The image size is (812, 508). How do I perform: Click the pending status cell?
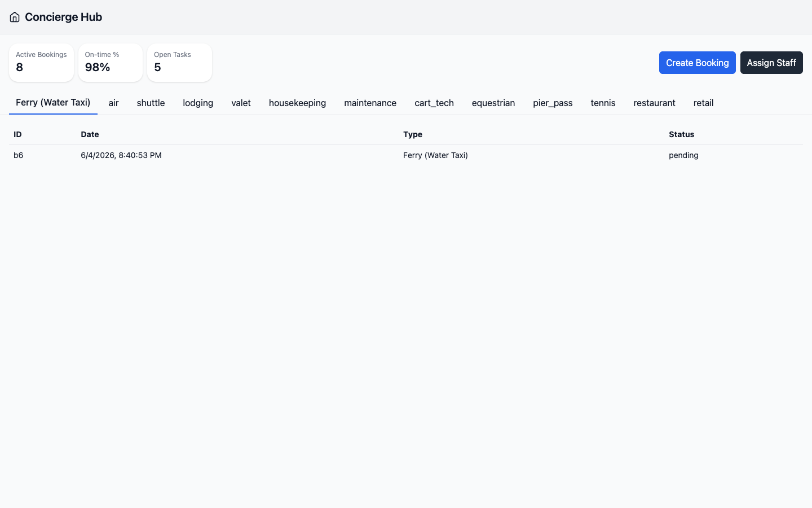[x=734, y=155]
